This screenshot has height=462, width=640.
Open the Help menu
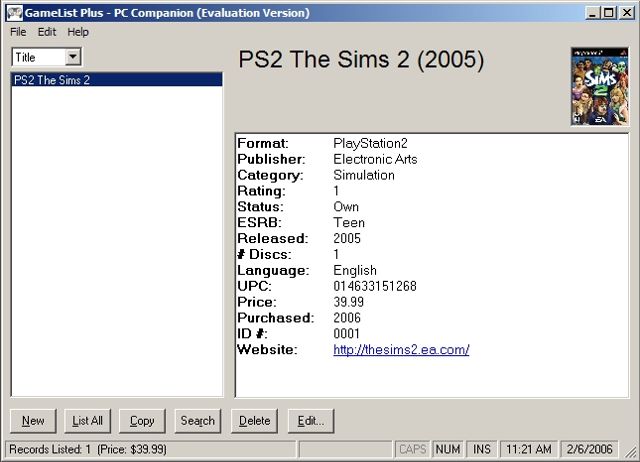[78, 32]
